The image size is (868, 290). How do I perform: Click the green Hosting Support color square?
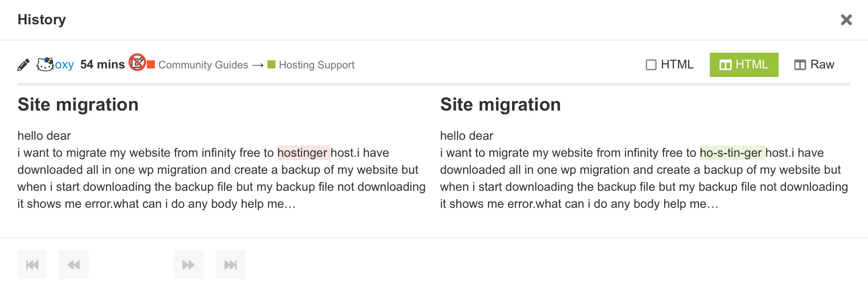pyautogui.click(x=271, y=65)
